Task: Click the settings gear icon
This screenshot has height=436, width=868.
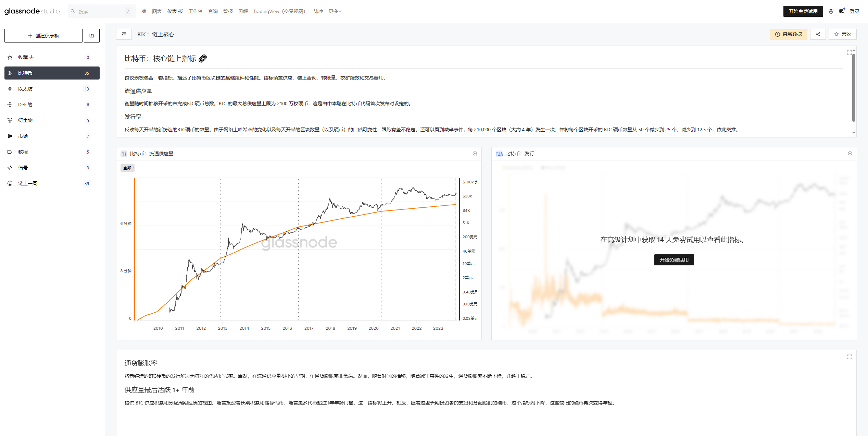Action: click(x=831, y=11)
